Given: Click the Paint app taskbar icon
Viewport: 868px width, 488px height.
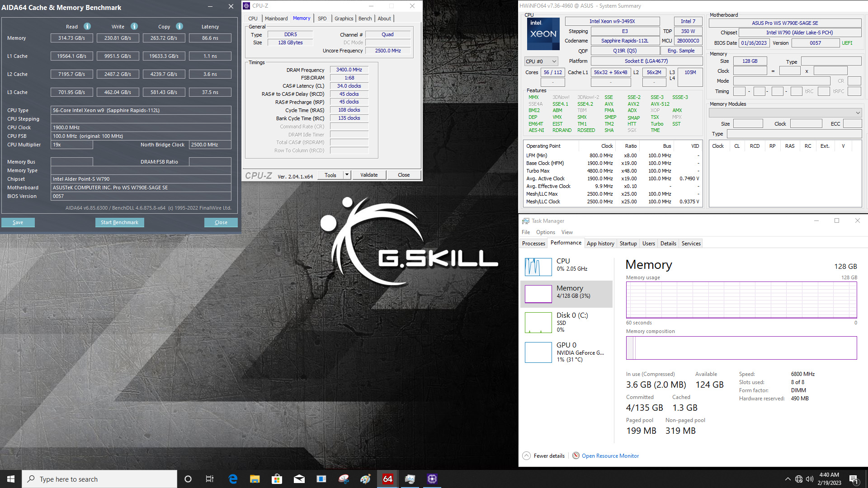Looking at the screenshot, I should pyautogui.click(x=366, y=479).
